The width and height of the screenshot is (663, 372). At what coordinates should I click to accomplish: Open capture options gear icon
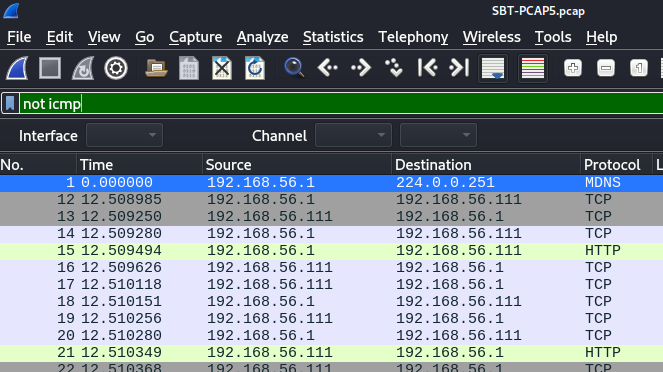(x=116, y=68)
